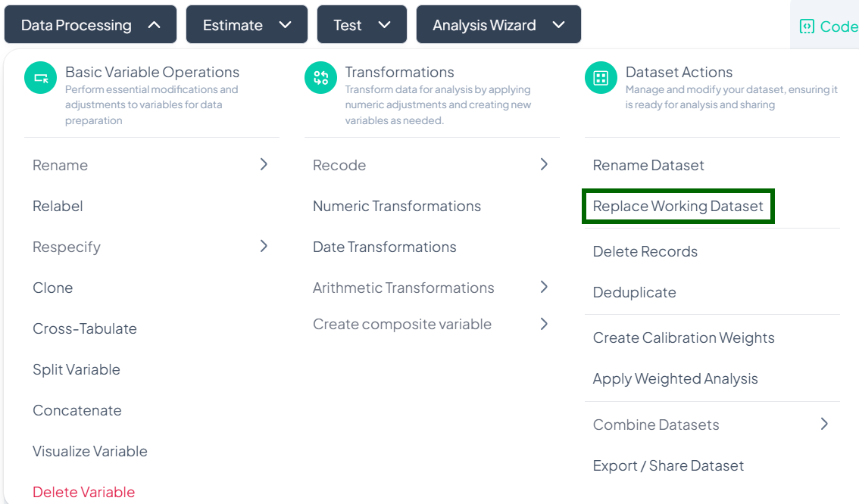Click Cross-Tabulate menu entry
This screenshot has height=504, width=859.
(84, 328)
